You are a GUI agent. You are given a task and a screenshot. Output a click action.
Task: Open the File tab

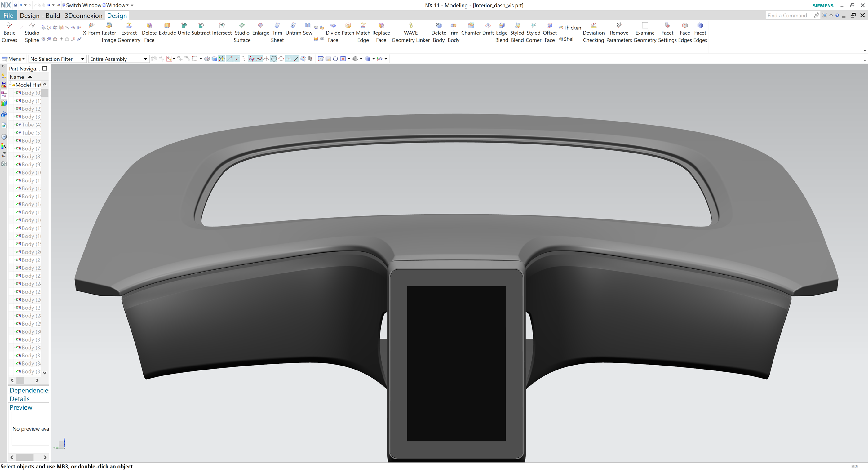coord(8,16)
